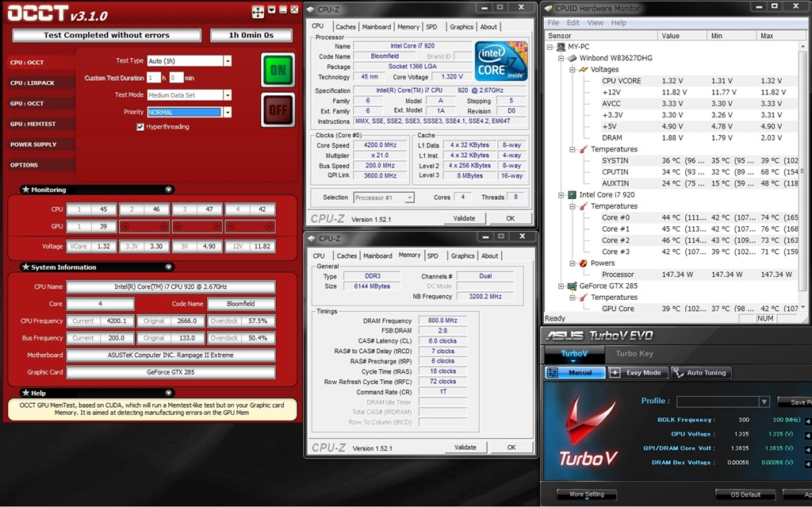This screenshot has width=812, height=507.
Task: Decrease BCLK Frequency with the left arrow
Action: [807, 420]
